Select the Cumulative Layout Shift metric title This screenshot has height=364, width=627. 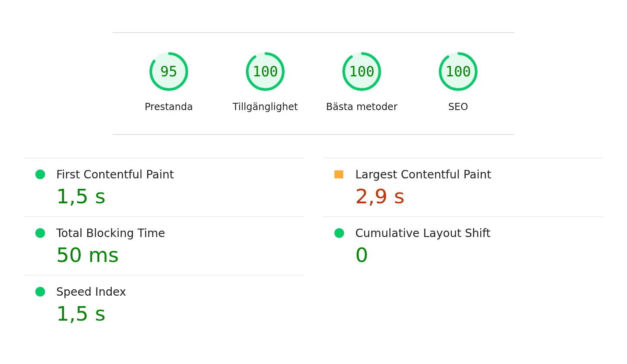(423, 233)
